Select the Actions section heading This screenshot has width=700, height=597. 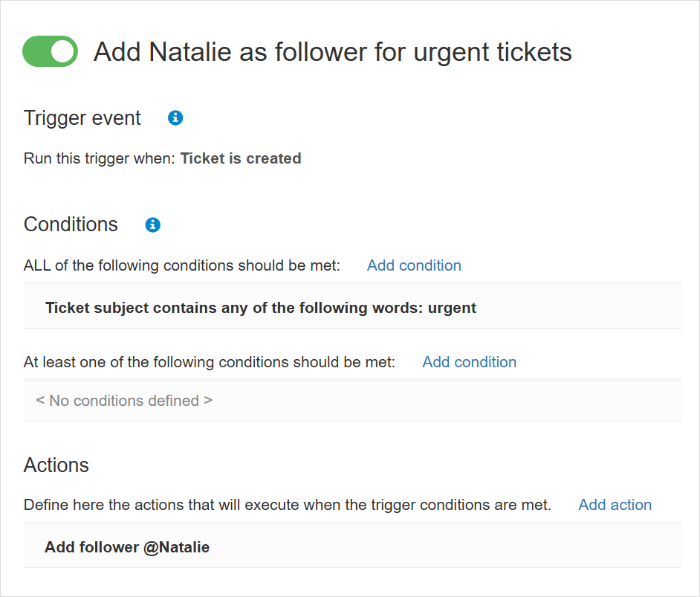56,465
